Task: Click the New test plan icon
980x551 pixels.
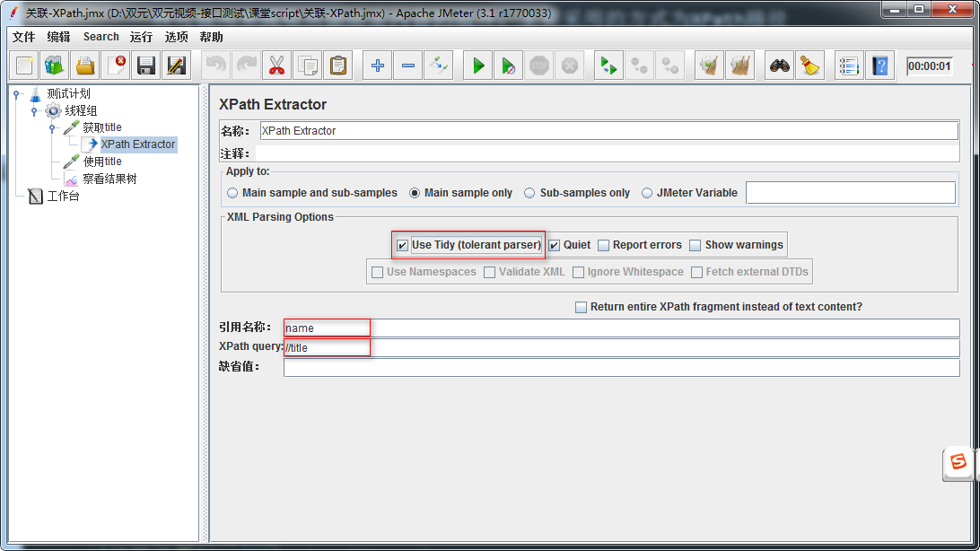Action: [x=24, y=66]
